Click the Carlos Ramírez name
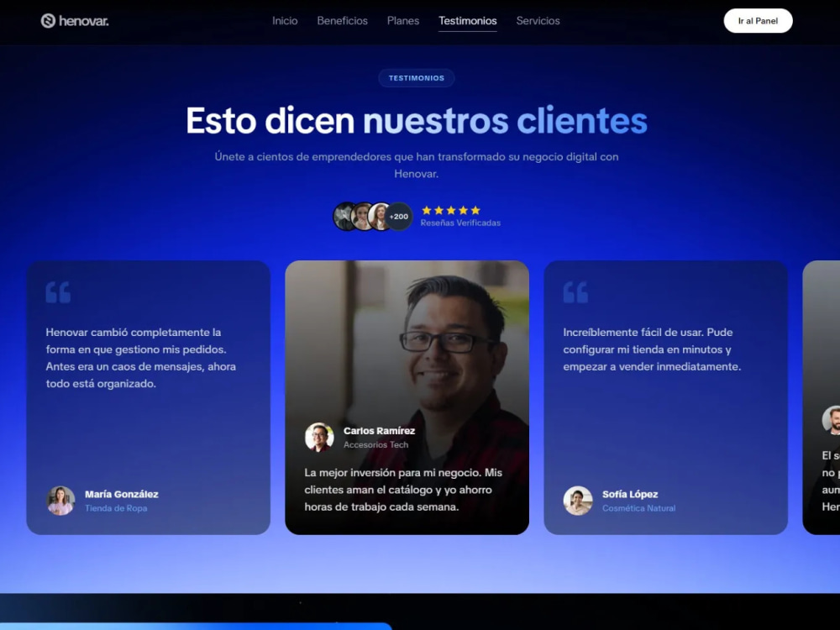The height and width of the screenshot is (630, 840). [380, 431]
